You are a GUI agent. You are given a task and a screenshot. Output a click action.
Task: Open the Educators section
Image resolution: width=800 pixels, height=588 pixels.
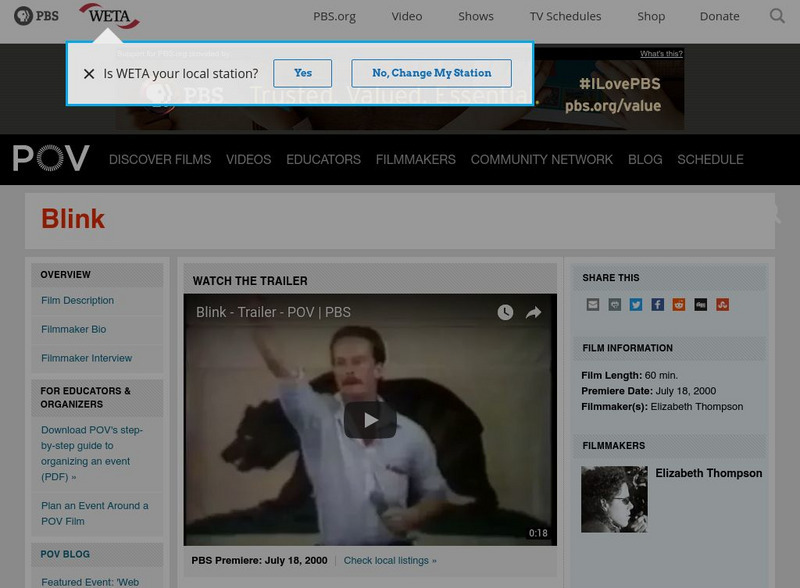click(323, 160)
